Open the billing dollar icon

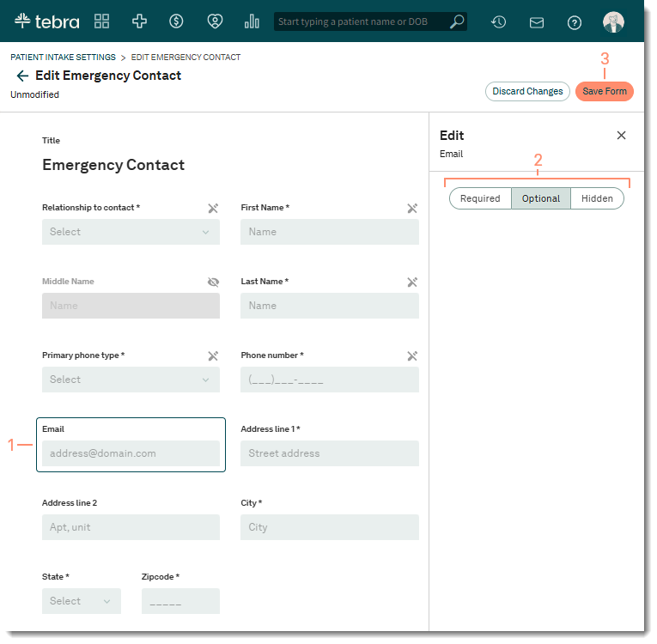point(176,21)
